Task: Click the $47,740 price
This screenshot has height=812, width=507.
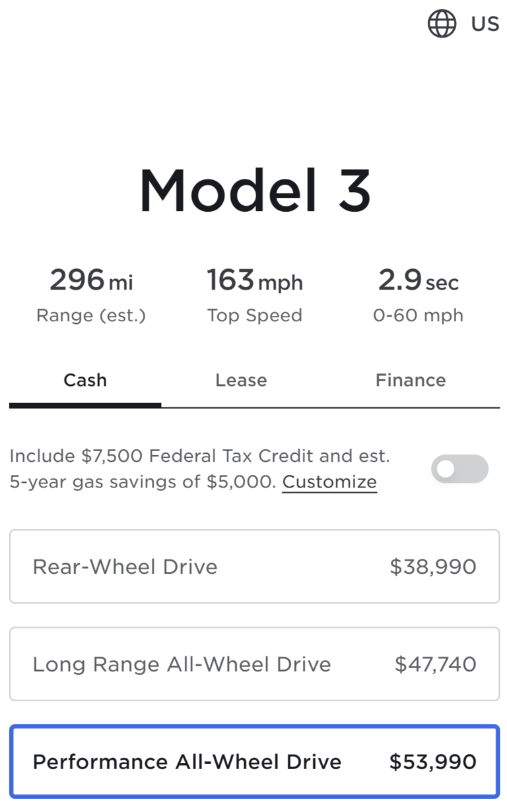Action: click(x=435, y=664)
